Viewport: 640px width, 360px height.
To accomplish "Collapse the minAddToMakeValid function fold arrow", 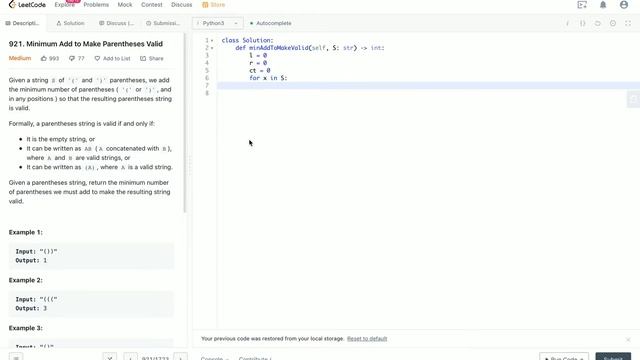I will point(212,48).
